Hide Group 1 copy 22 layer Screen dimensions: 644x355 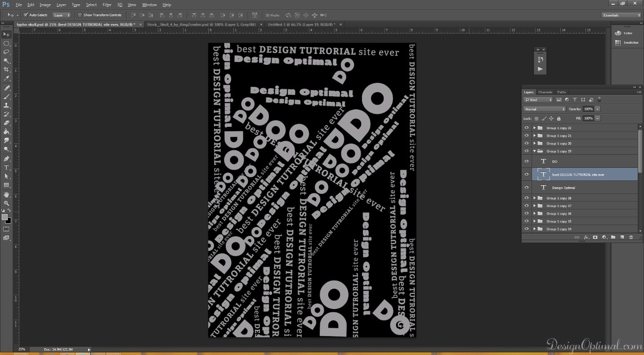pos(527,128)
